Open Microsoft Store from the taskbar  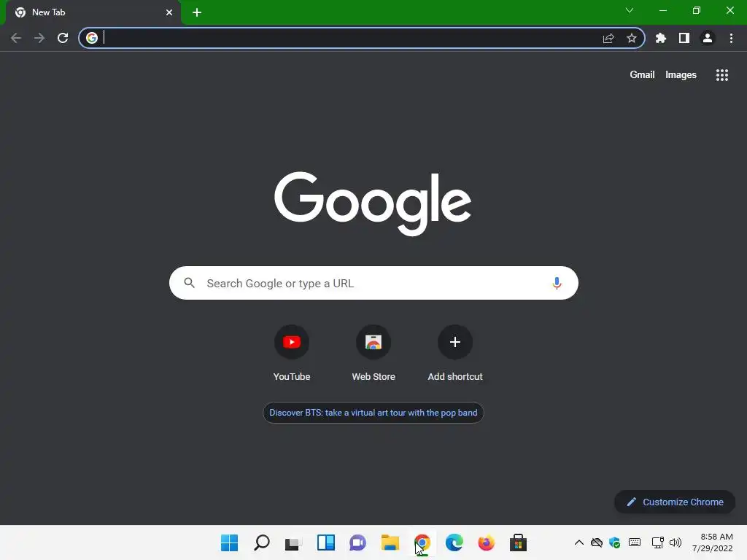(x=519, y=542)
